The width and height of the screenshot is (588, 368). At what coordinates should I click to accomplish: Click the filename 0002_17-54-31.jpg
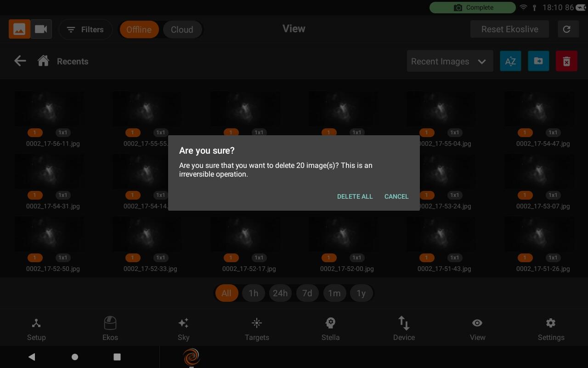point(53,206)
